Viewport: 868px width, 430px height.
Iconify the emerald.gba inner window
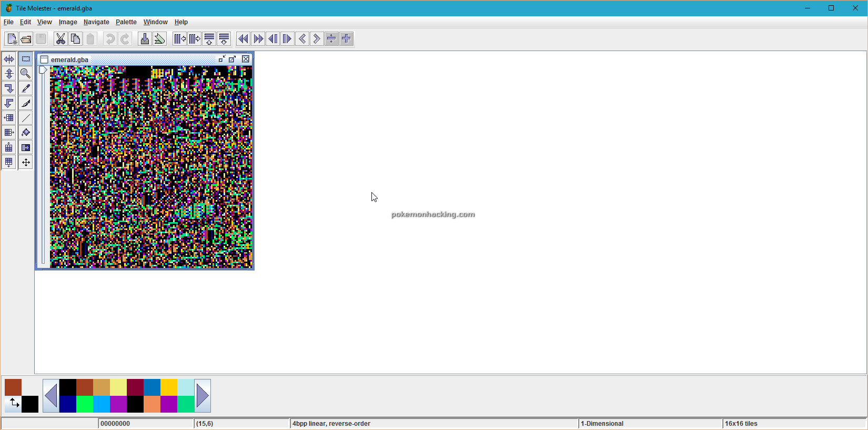pyautogui.click(x=222, y=59)
